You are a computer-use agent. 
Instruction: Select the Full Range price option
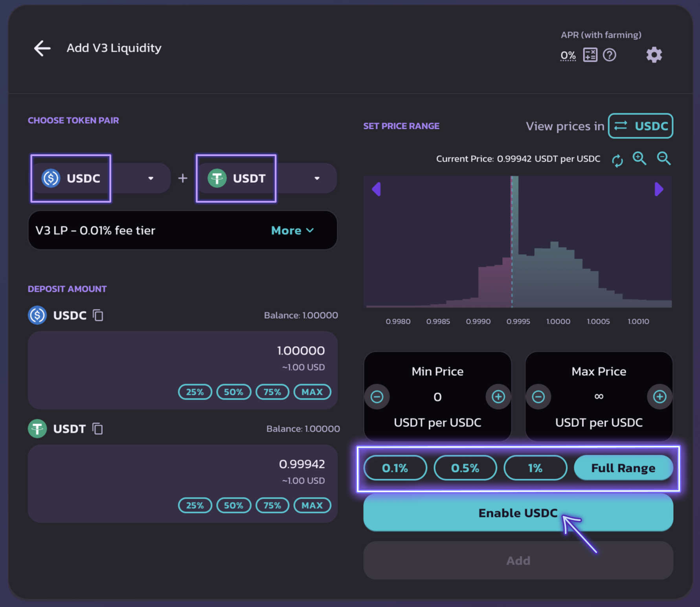click(623, 468)
